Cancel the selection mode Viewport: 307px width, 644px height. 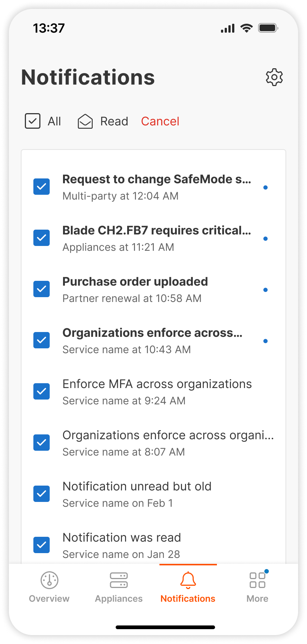160,121
